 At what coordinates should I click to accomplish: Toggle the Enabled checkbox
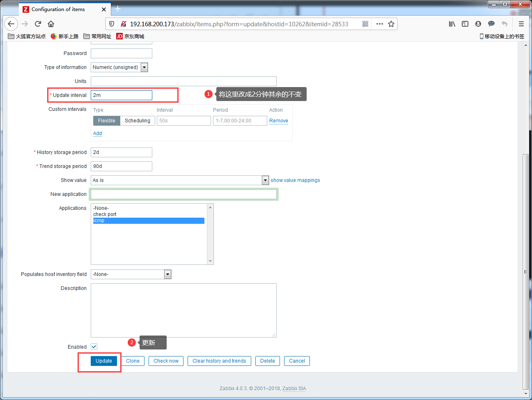94,347
